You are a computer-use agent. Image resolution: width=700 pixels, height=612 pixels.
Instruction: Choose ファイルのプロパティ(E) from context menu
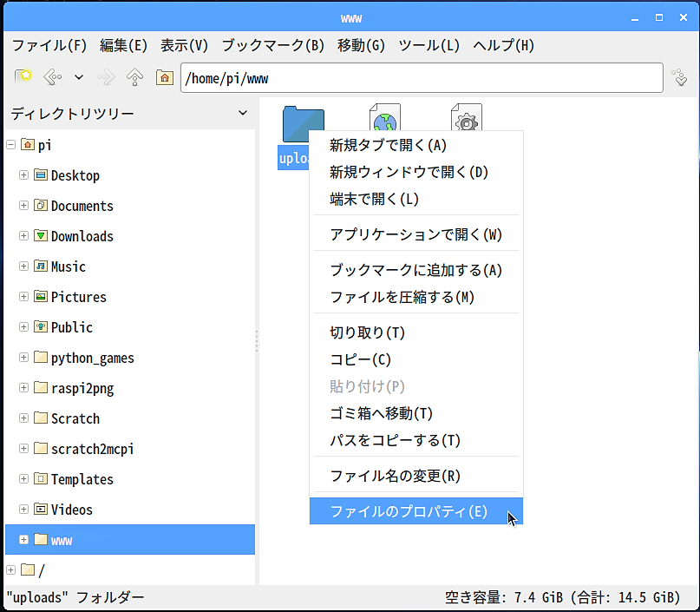416,511
